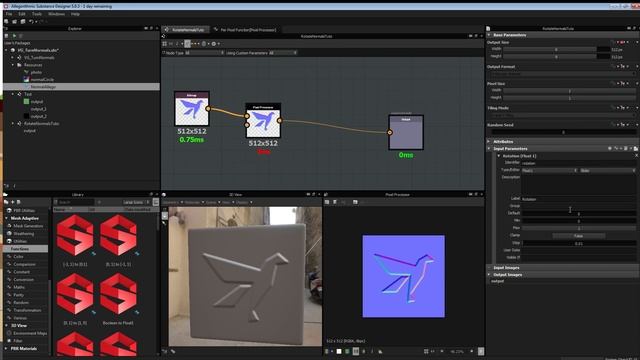Image resolution: width=640 pixels, height=360 pixels.
Task: Open the Windows menu
Action: 56,14
